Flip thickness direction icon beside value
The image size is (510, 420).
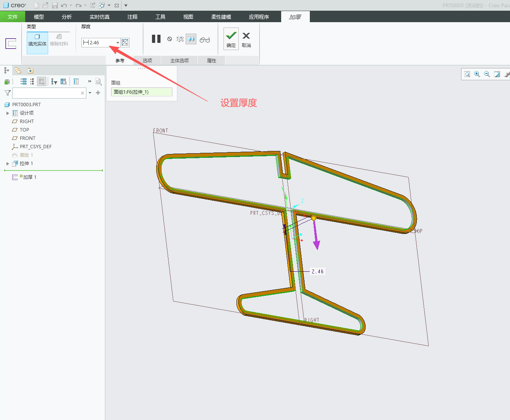point(125,42)
